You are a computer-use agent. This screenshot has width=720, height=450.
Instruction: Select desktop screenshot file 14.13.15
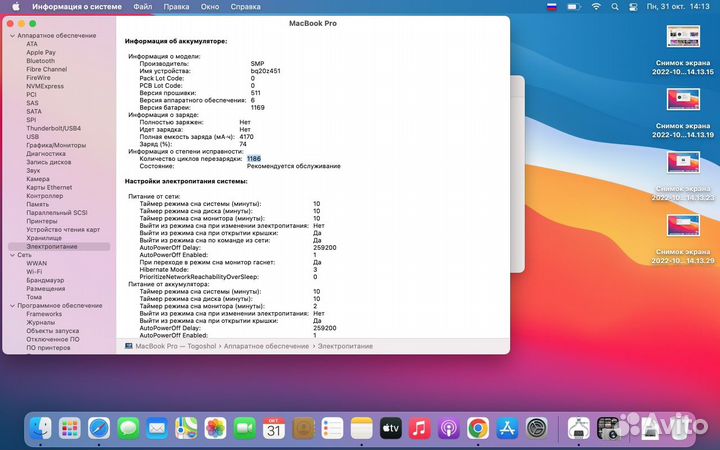tap(683, 51)
